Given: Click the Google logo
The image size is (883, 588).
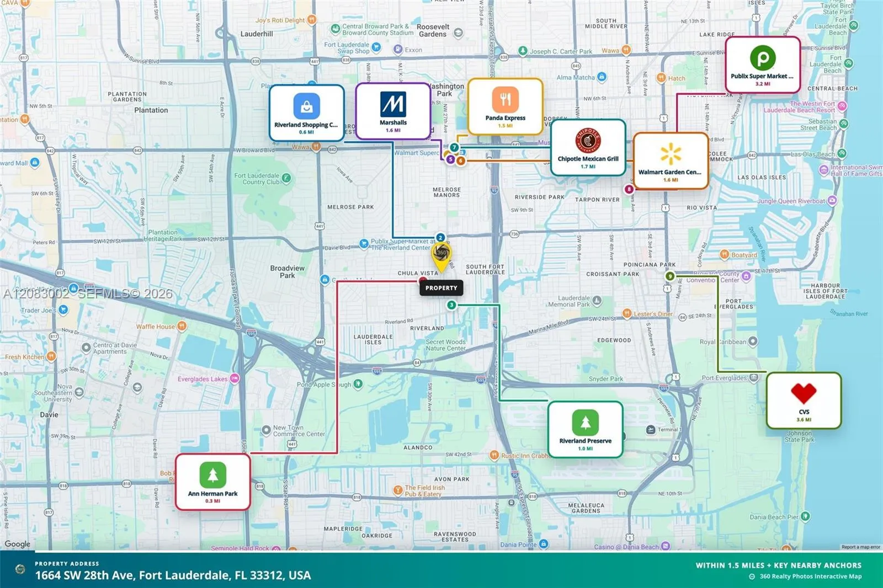Looking at the screenshot, I should pos(17,544).
